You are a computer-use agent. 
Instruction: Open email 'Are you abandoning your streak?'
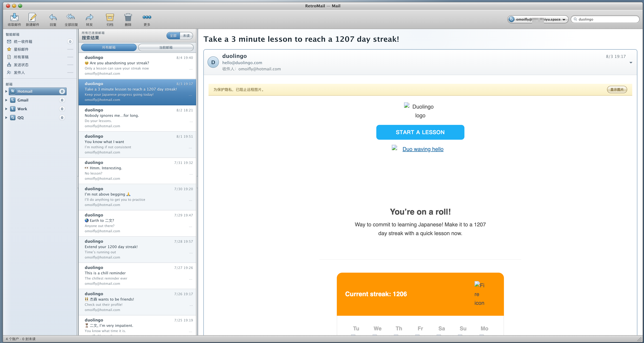click(137, 65)
